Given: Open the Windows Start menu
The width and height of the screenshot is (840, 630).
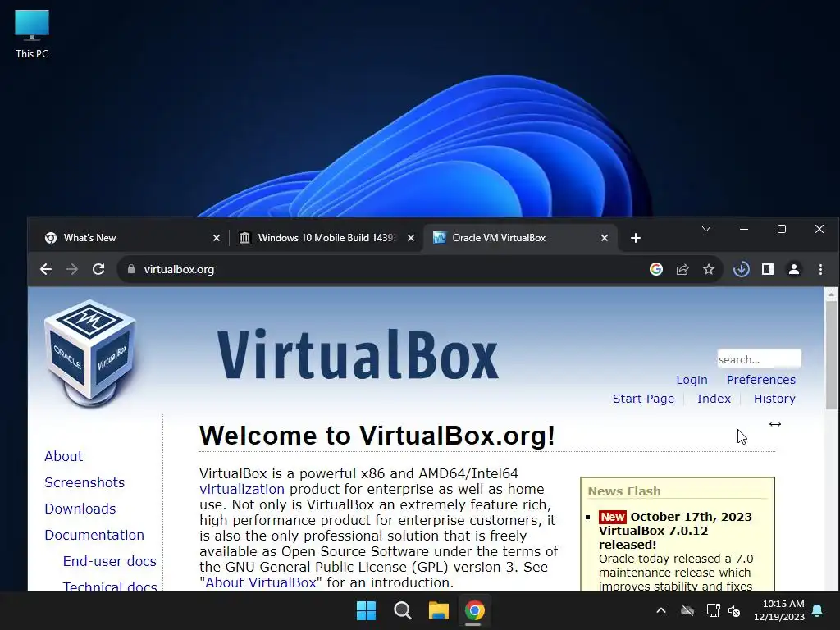Looking at the screenshot, I should (367, 610).
